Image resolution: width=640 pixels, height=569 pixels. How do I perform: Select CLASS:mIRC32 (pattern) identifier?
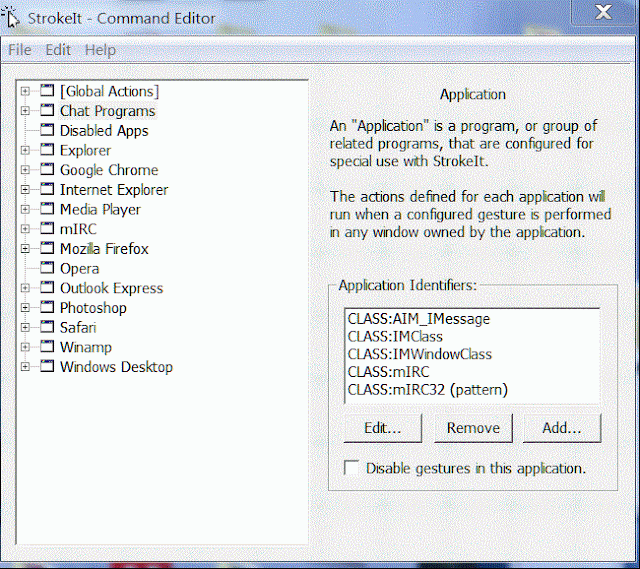coord(427,389)
